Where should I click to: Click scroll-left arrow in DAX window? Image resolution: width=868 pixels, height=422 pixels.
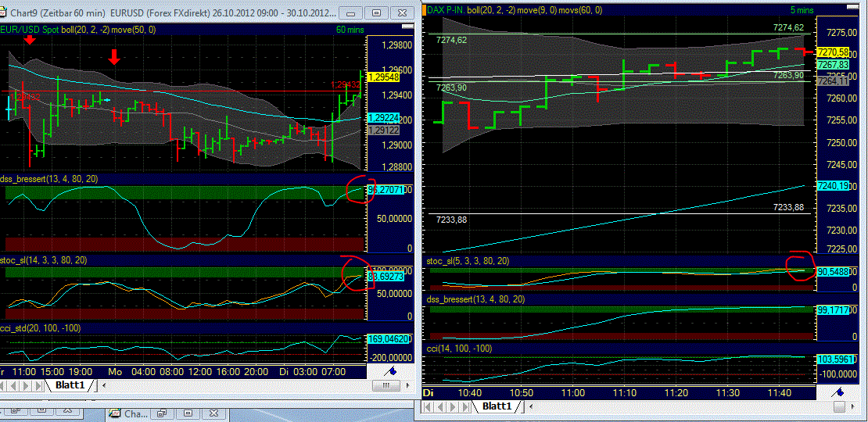tap(531, 407)
